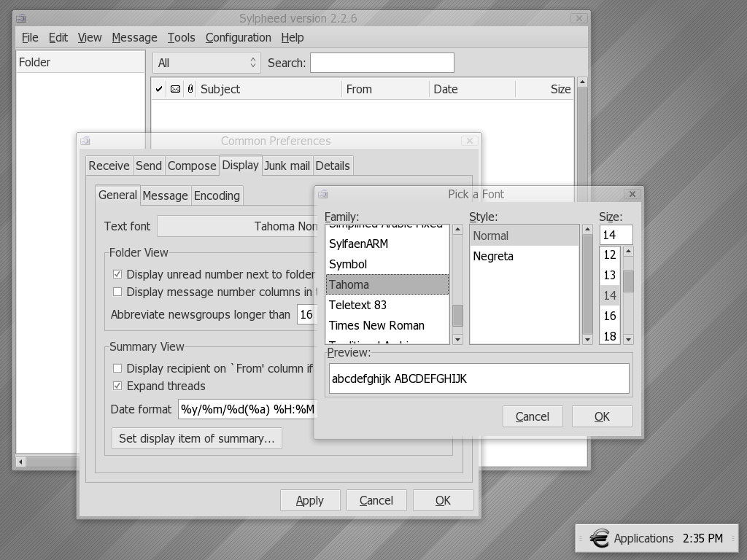
Task: Open the Message sub-tab
Action: point(166,195)
